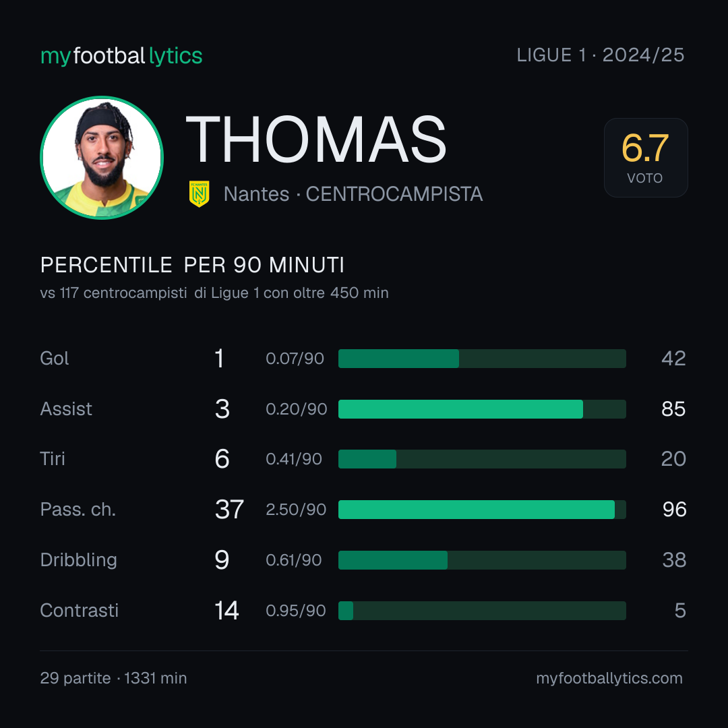Click the Dribbling 0.61/90 rate value

[x=293, y=560]
